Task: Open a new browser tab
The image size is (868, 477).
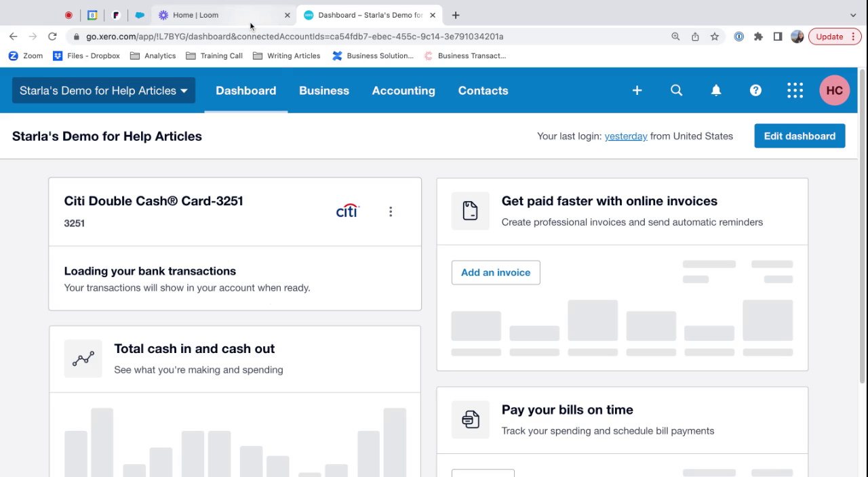Action: pos(456,15)
